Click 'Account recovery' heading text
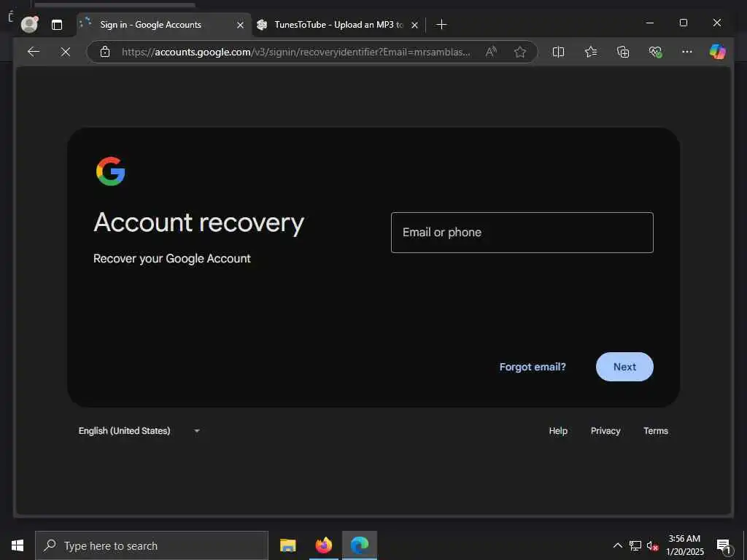747x560 pixels. (x=198, y=223)
